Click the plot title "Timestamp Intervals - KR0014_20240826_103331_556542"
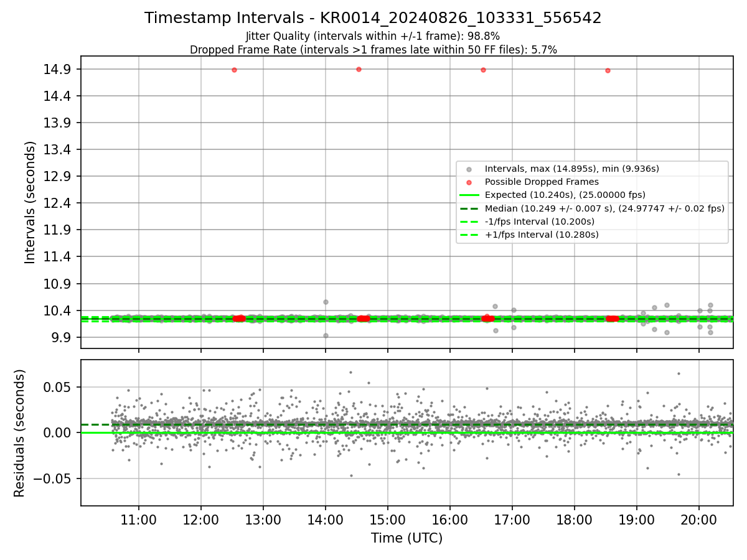The image size is (747, 560). click(x=373, y=18)
